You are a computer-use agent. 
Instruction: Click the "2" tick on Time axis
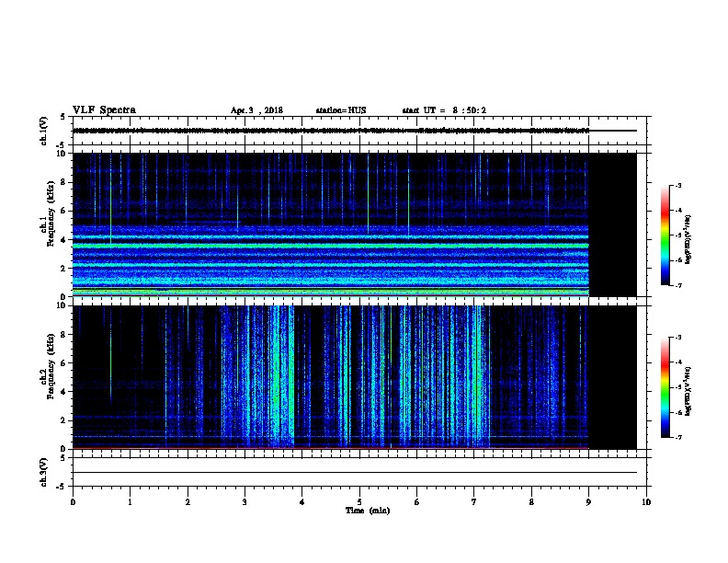tap(188, 501)
